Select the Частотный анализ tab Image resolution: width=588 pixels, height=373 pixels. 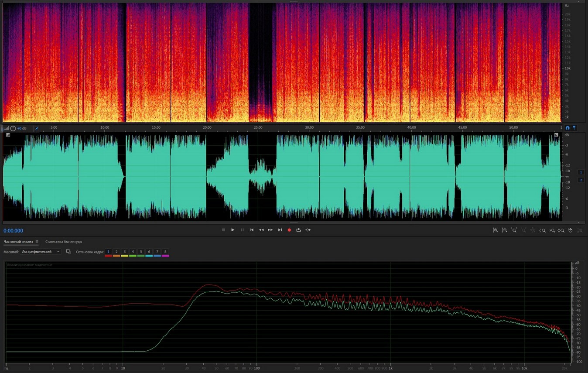(18, 242)
